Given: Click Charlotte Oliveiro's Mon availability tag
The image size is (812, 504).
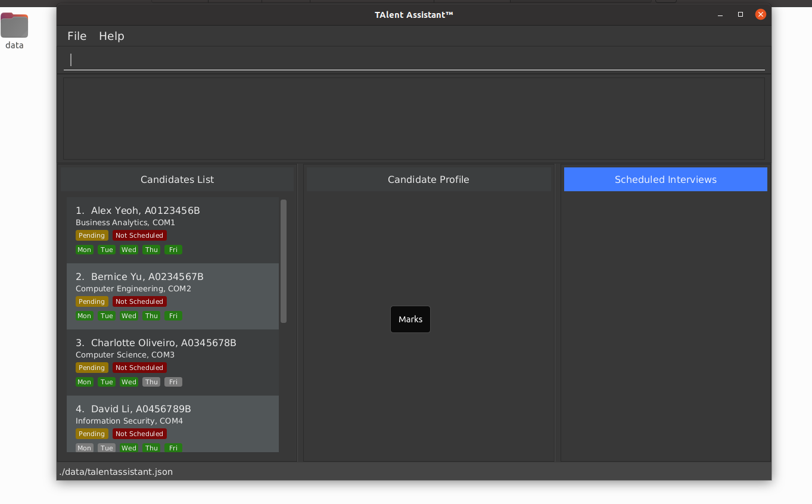Looking at the screenshot, I should [x=85, y=382].
